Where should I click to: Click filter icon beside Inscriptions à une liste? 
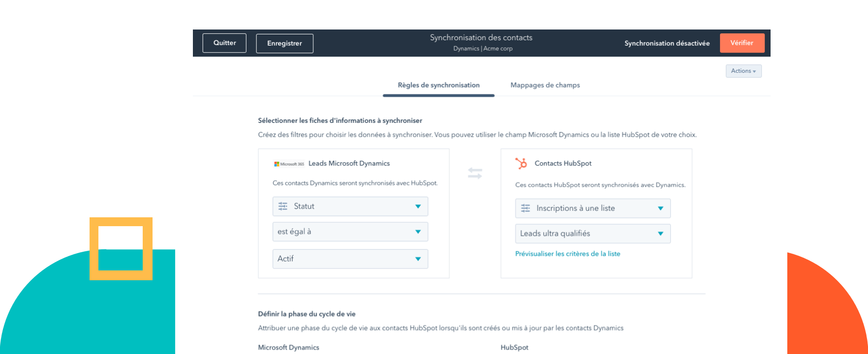tap(526, 208)
